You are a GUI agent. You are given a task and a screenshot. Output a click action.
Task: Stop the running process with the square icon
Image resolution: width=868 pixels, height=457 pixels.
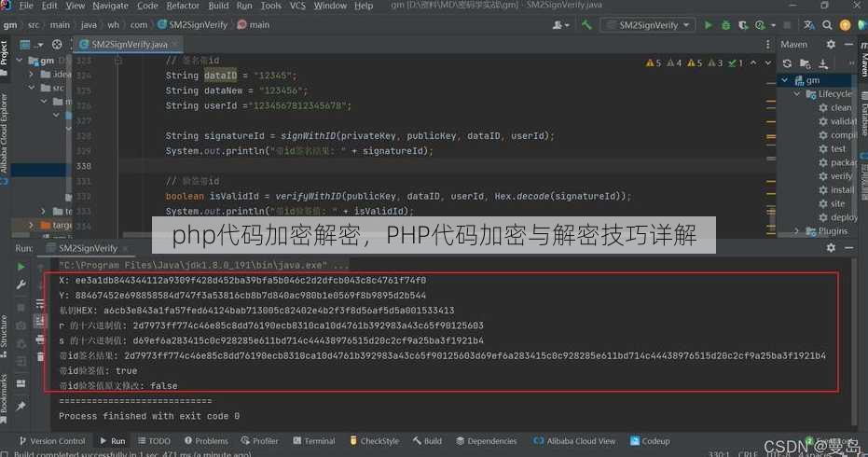pos(787,25)
